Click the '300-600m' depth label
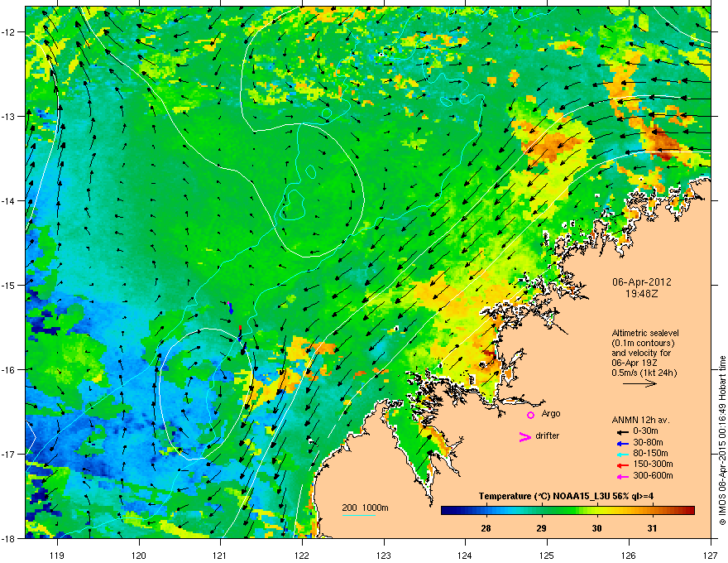The height and width of the screenshot is (563, 728). 653,476
